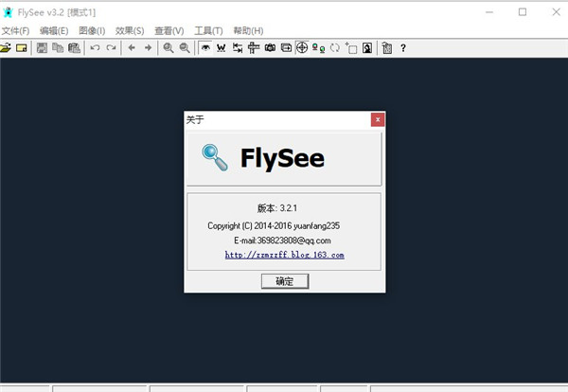Click the zoom in magnifier icon
The width and height of the screenshot is (568, 392).
169,47
